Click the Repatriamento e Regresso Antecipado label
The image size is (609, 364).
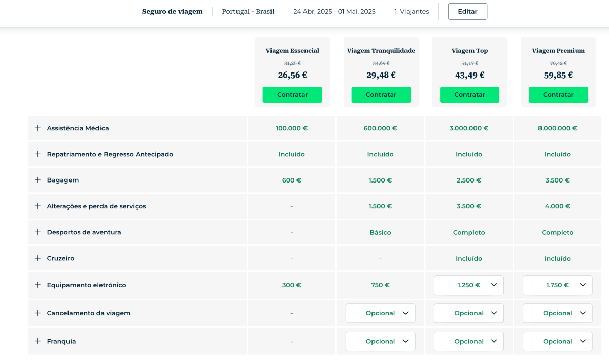110,154
